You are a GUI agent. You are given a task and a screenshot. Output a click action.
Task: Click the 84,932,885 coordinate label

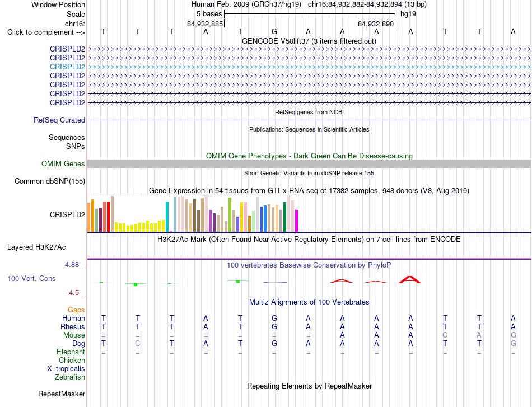[x=205, y=24]
